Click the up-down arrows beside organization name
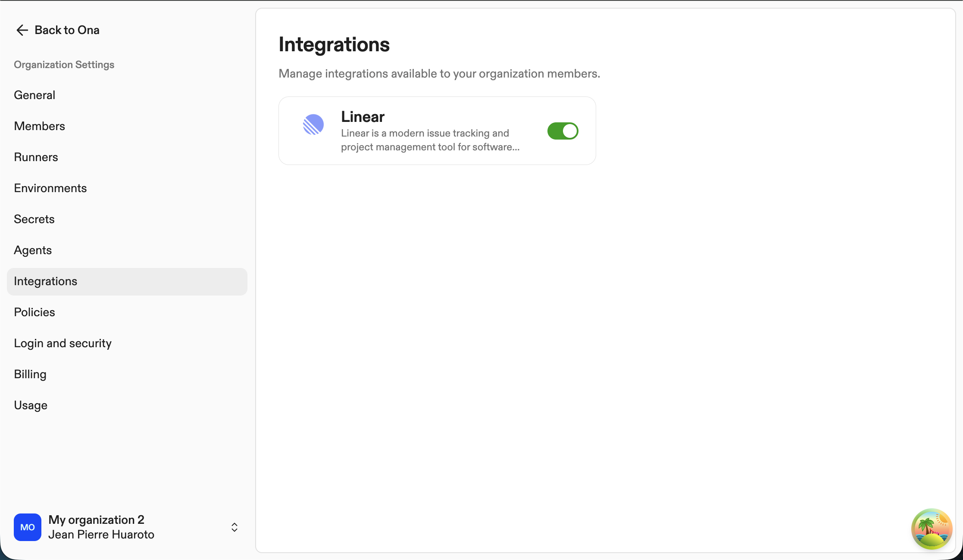Viewport: 963px width, 560px height. tap(234, 527)
